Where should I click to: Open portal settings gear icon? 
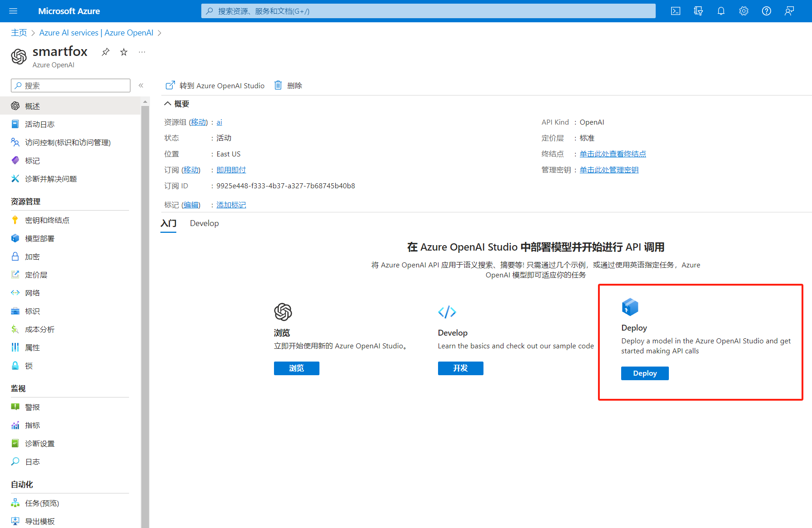click(x=744, y=11)
